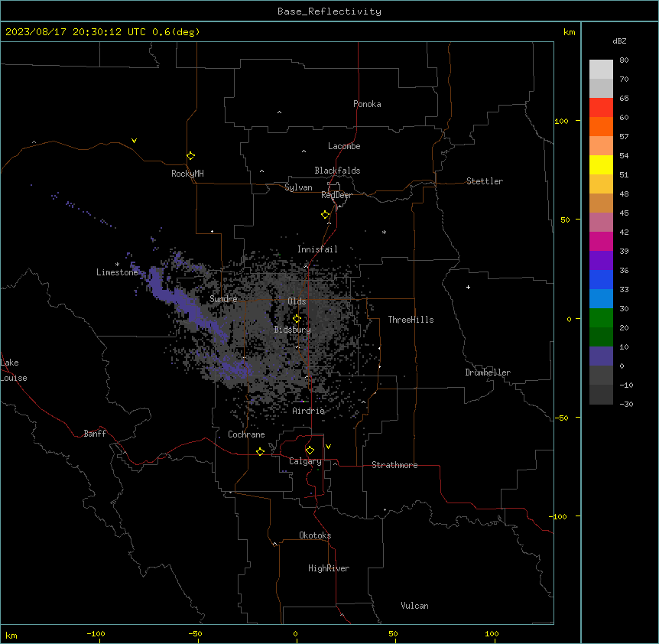Click the Strathmore label
This screenshot has width=659, height=644.
pos(394,465)
